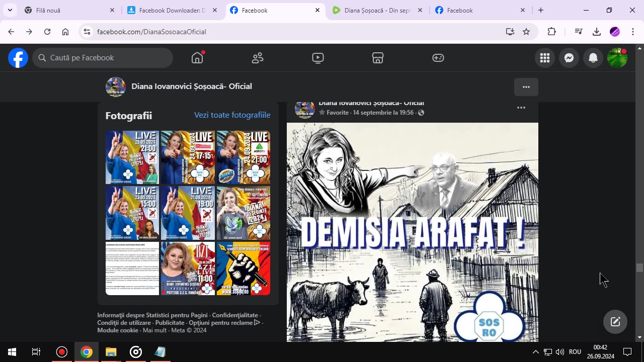The image size is (644, 362).
Task: Close the Filă nouă tab
Action: pyautogui.click(x=112, y=10)
